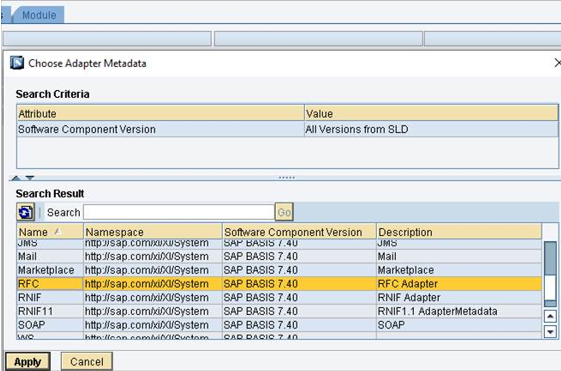Open the Module tab
This screenshot has width=561, height=371.
click(39, 15)
